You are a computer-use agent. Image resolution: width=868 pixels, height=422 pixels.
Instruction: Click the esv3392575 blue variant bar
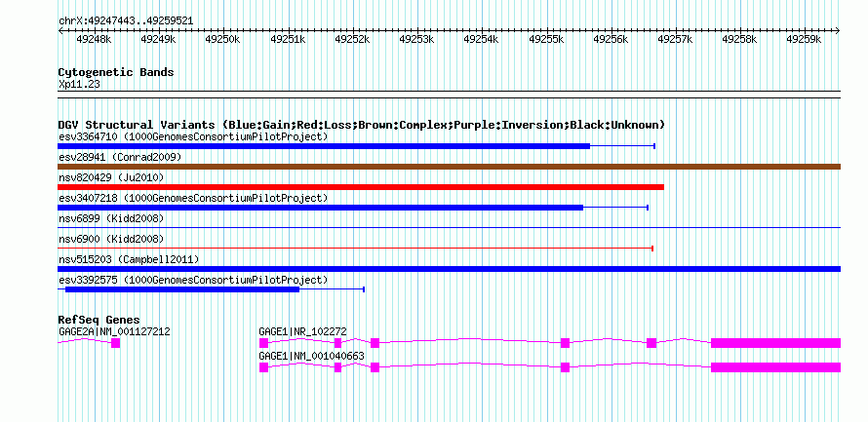click(182, 289)
